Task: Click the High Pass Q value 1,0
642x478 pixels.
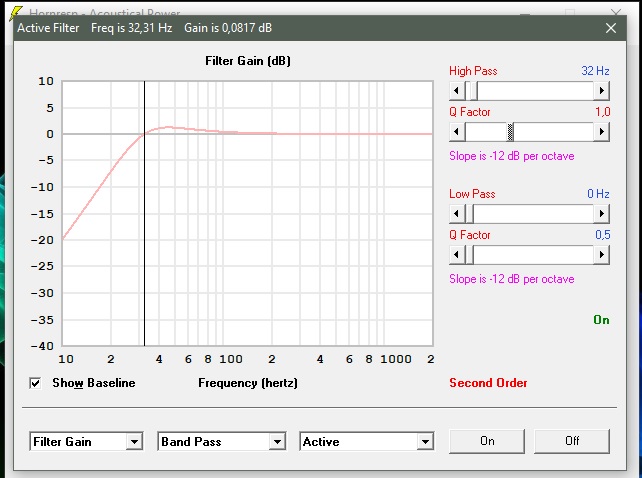Action: (603, 112)
